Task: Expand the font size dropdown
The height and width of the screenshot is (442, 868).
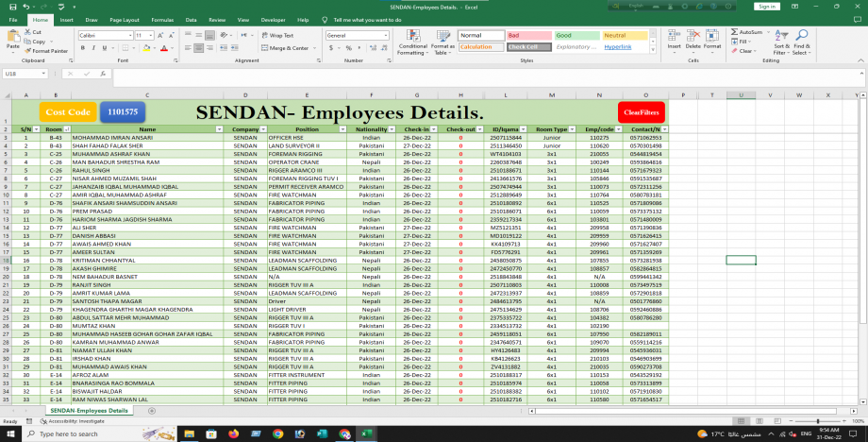Action: [x=150, y=35]
